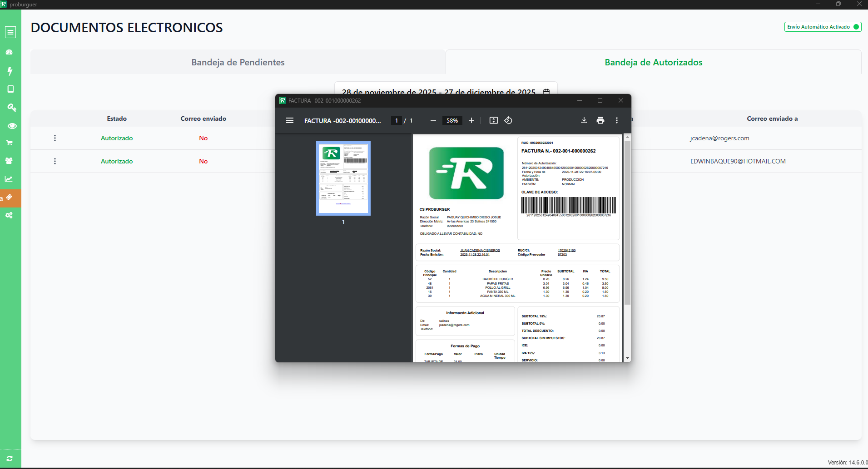Click the Correo enviado a column header
The width and height of the screenshot is (868, 469).
point(772,118)
